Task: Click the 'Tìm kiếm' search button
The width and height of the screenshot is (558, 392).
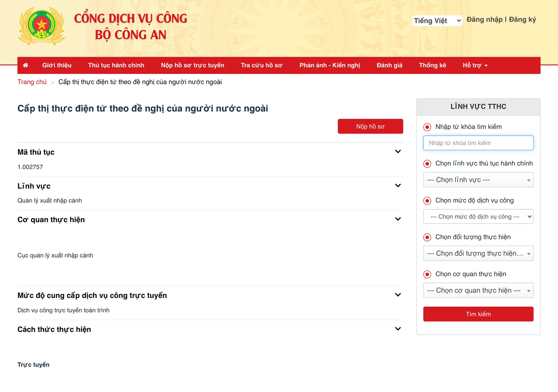Action: pyautogui.click(x=478, y=314)
